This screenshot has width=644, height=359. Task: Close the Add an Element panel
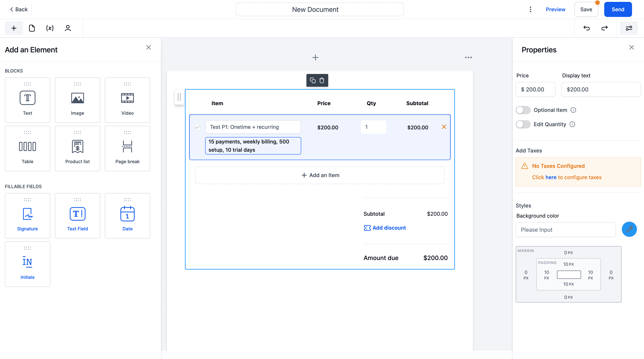[x=149, y=47]
